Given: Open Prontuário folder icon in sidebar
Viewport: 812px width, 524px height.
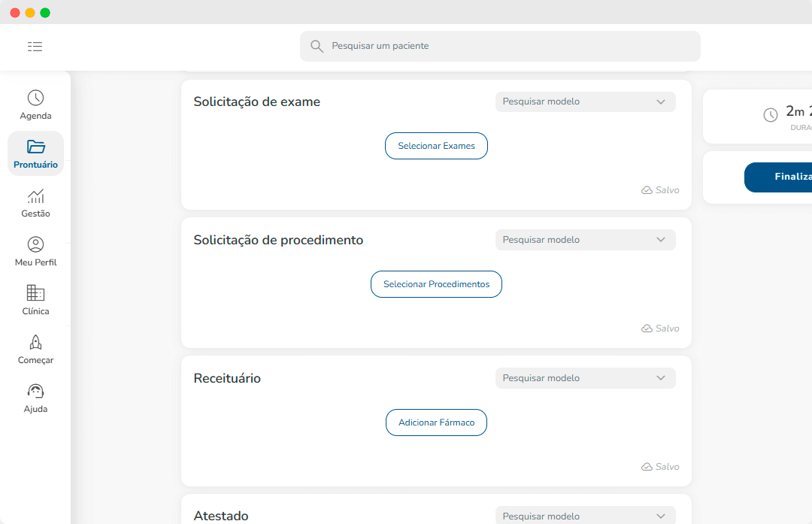Looking at the screenshot, I should [35, 147].
